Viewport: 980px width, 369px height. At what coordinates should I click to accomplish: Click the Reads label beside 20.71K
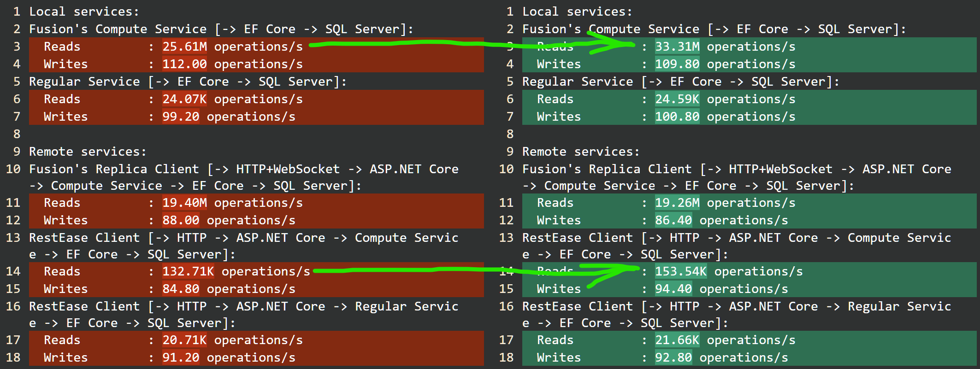[62, 340]
